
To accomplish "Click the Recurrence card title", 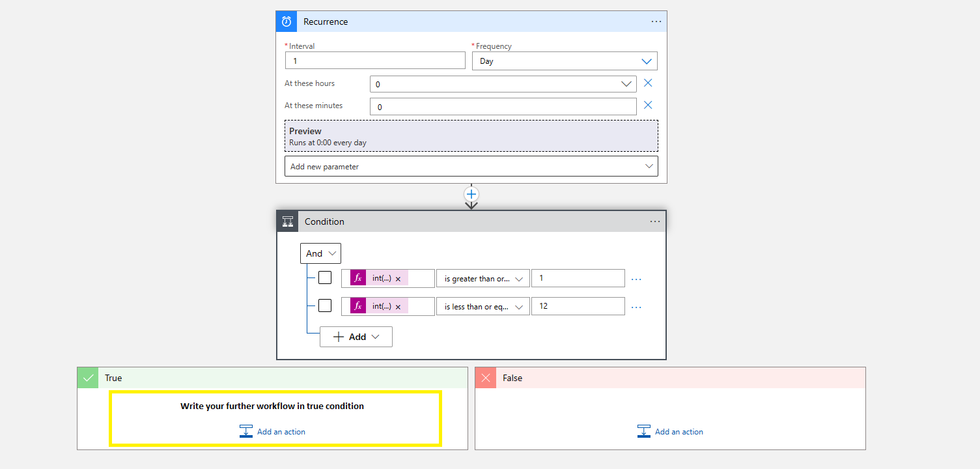I will [326, 21].
